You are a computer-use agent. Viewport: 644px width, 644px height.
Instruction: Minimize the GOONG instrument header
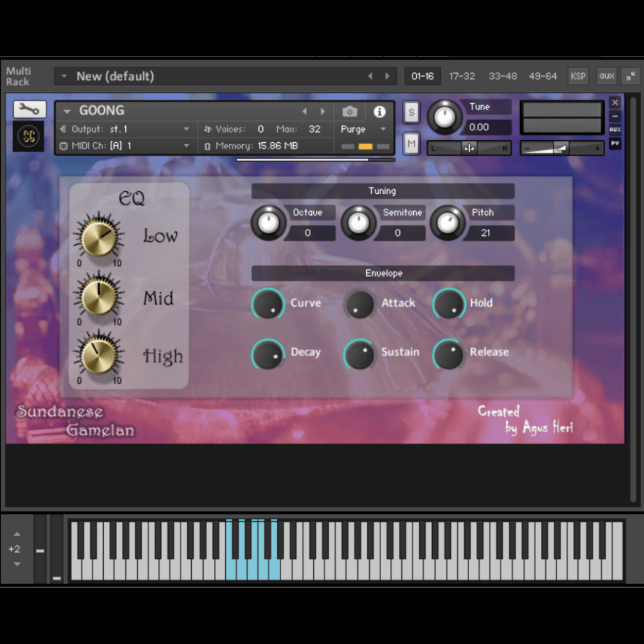tap(615, 116)
